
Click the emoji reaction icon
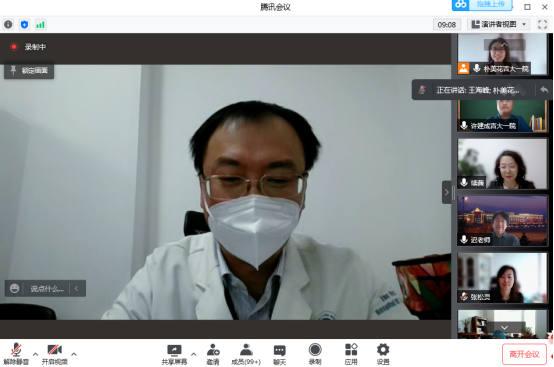[14, 289]
